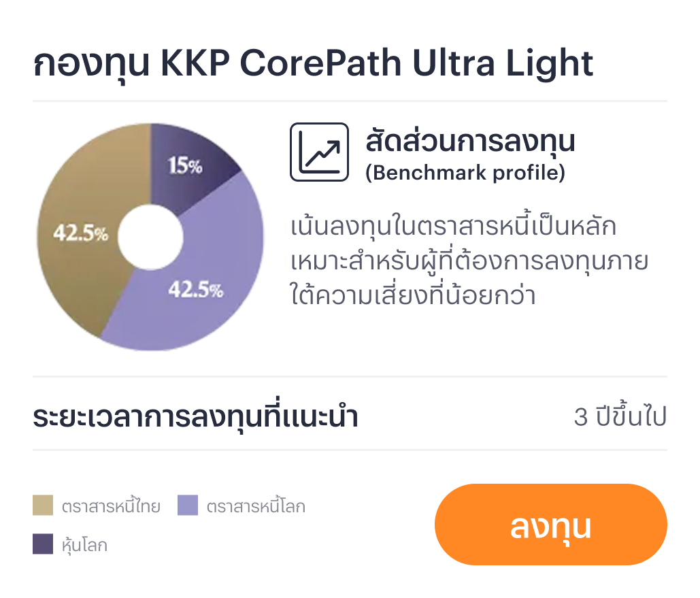Screen dimensions: 700x598
Task: Click the 42.5% label on the lavender slice
Action: [196, 289]
